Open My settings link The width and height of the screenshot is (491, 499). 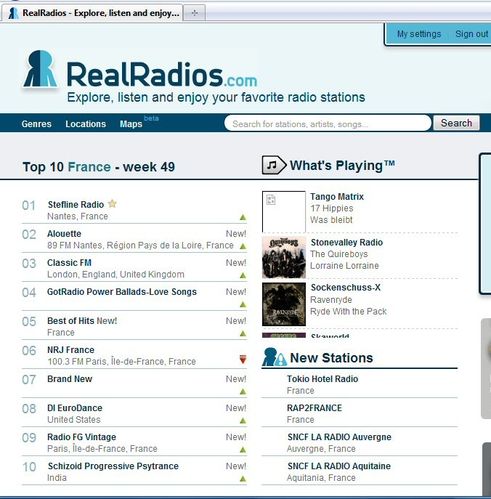419,34
